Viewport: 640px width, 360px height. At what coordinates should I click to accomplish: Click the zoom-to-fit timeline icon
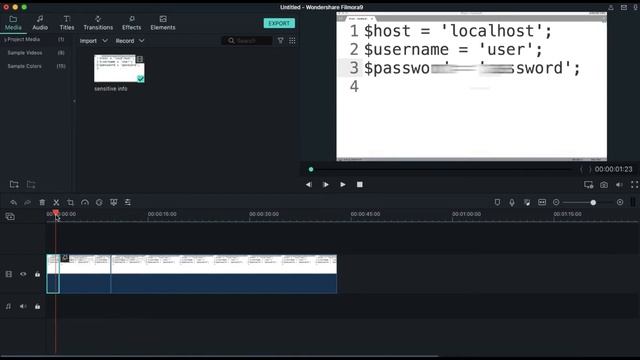tap(542, 202)
